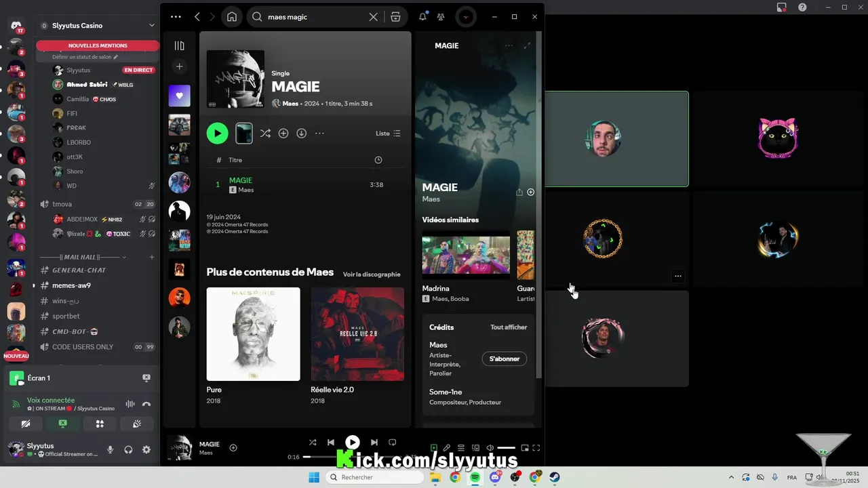Skip to next track in the player bar
868x488 pixels.
[374, 443]
